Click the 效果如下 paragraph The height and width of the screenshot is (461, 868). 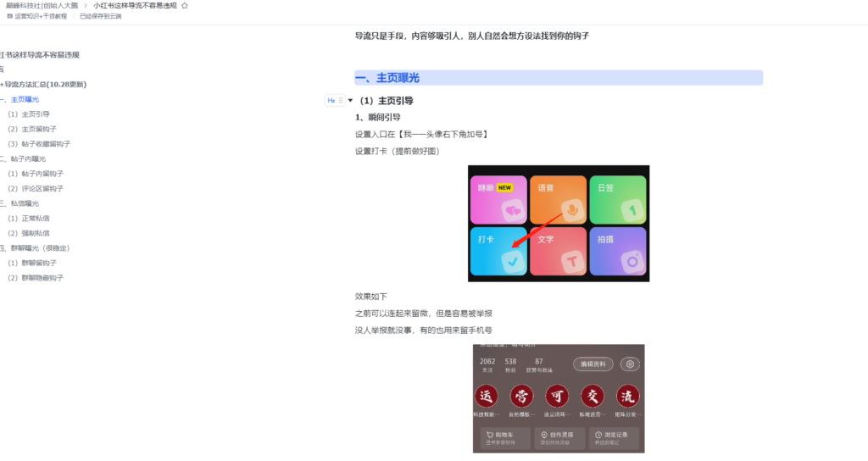pos(371,297)
